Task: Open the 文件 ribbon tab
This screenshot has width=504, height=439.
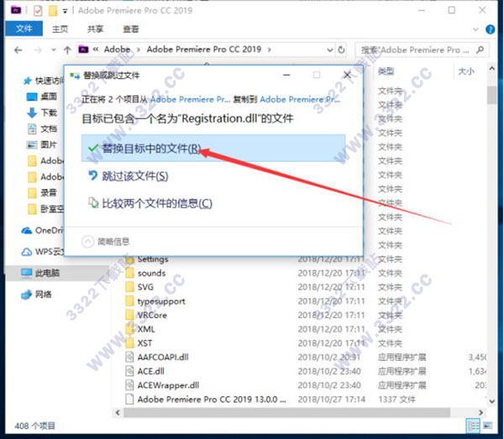Action: pos(24,29)
